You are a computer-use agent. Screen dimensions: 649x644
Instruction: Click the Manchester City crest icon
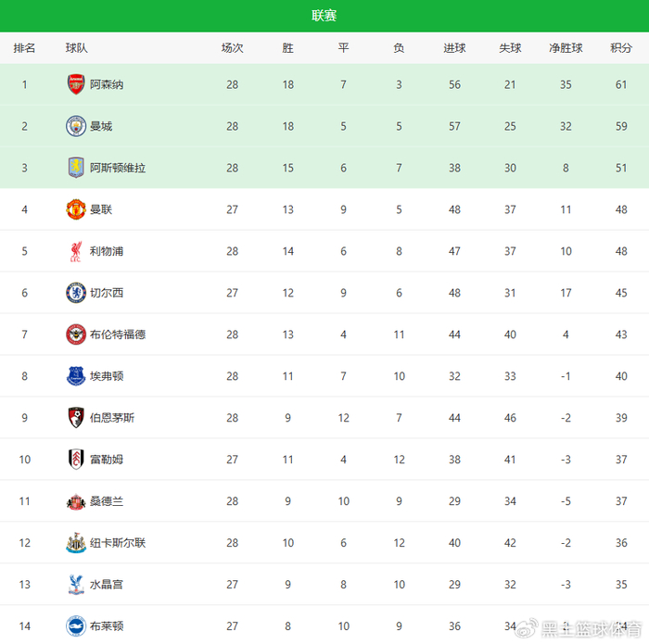click(x=76, y=126)
